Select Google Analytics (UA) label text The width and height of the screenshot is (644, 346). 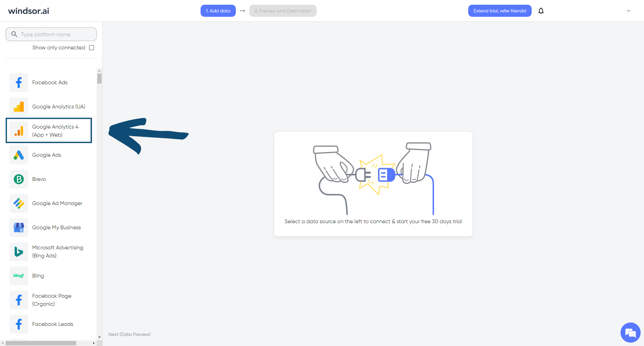(59, 107)
